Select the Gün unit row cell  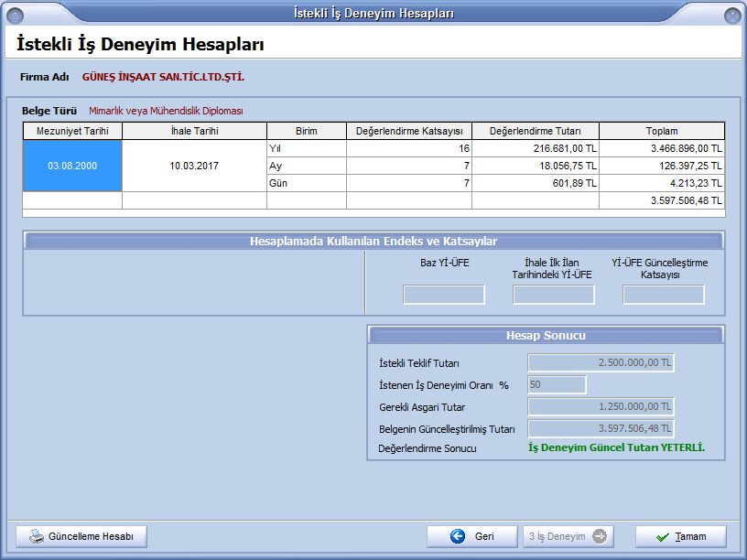[306, 183]
